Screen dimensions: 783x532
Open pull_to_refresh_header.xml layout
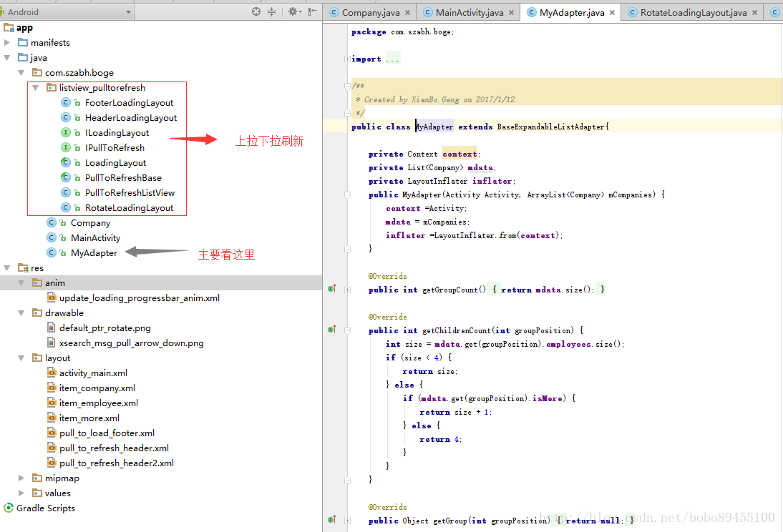point(114,448)
